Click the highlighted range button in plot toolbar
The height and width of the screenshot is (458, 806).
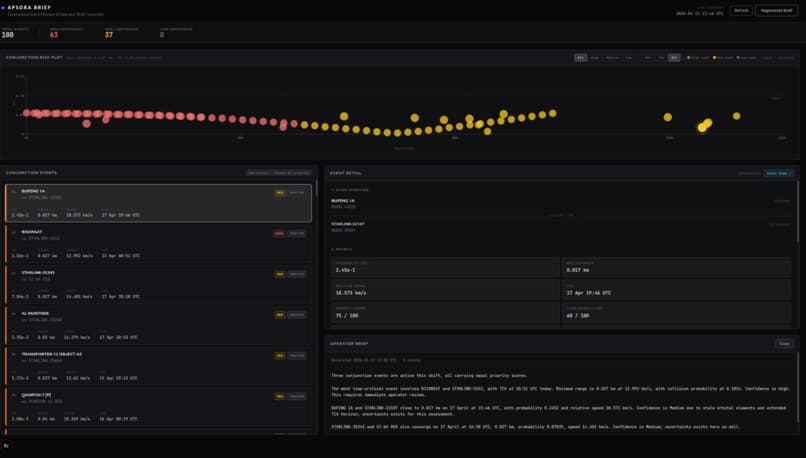pyautogui.click(x=674, y=58)
